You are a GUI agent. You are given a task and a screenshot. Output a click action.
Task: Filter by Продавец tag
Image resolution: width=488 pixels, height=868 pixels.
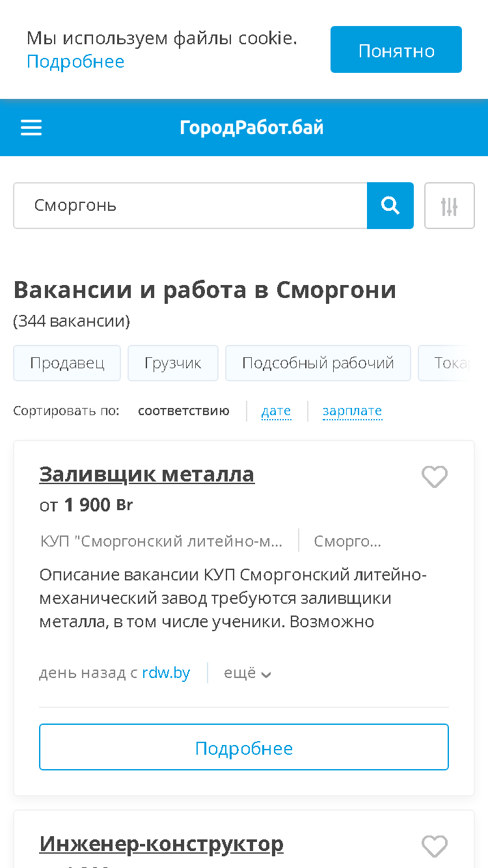[x=67, y=363]
